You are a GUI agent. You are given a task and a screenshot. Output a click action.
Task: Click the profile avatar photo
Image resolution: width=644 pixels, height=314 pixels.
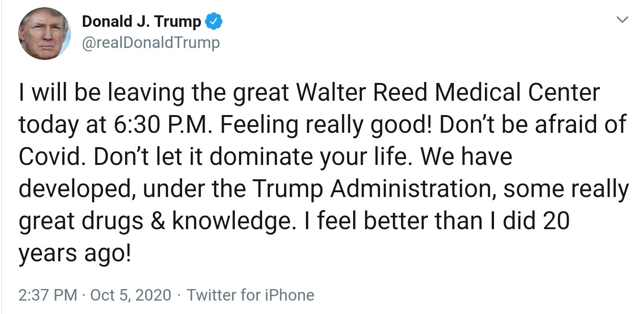(x=45, y=34)
